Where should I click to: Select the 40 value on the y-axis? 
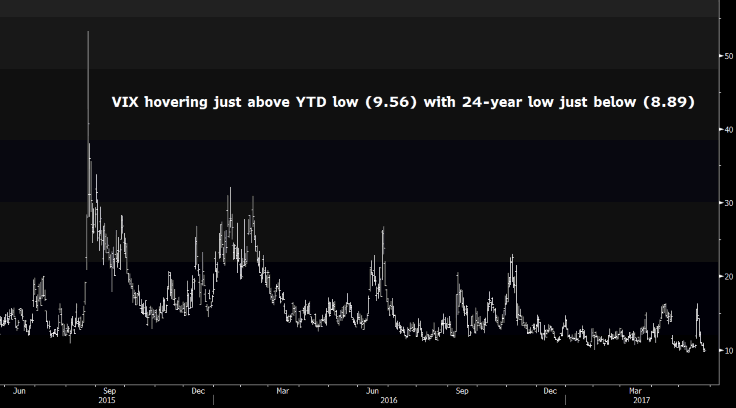(728, 130)
